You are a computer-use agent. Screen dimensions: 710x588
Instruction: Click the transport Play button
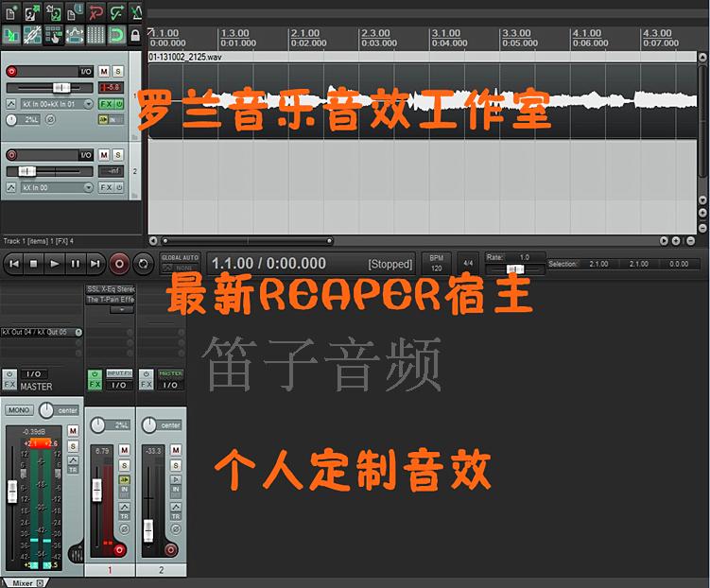(54, 264)
